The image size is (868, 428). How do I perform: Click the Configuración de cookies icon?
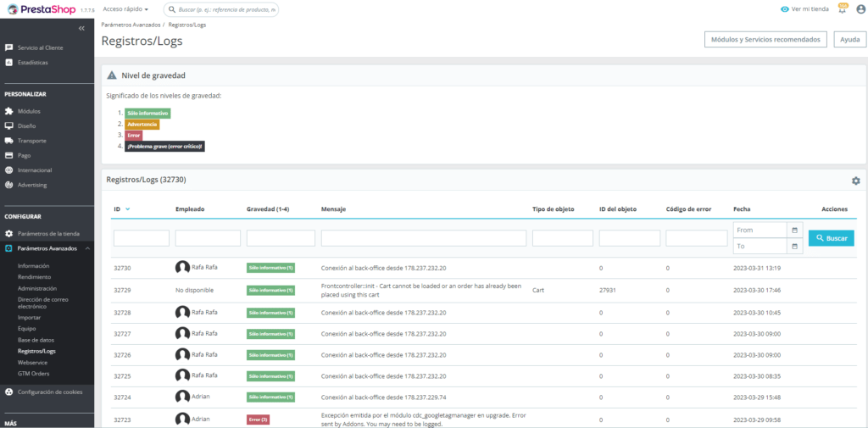tap(8, 392)
